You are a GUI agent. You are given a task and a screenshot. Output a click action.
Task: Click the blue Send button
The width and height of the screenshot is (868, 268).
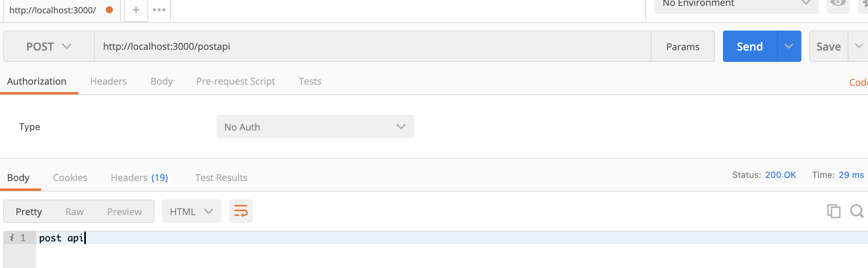(750, 46)
